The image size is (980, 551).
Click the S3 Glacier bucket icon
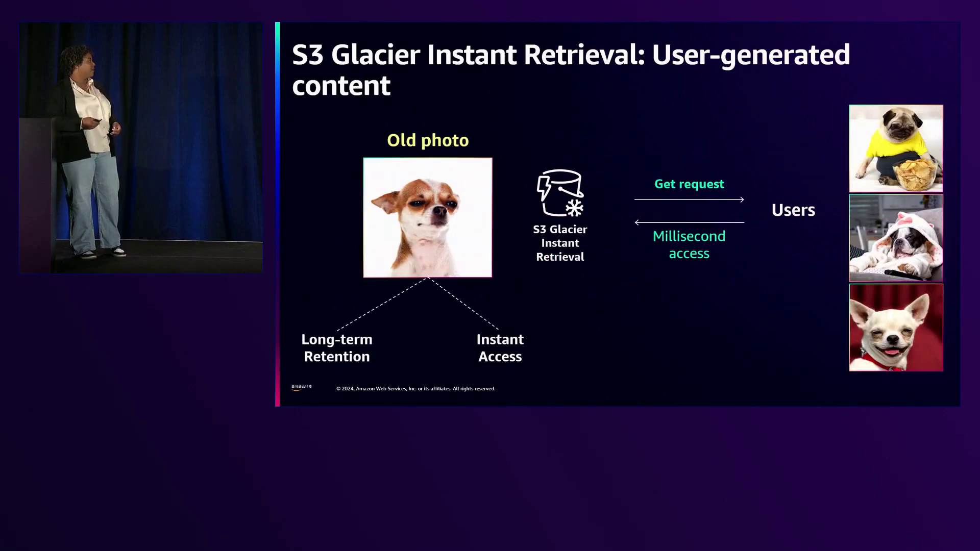(x=560, y=193)
